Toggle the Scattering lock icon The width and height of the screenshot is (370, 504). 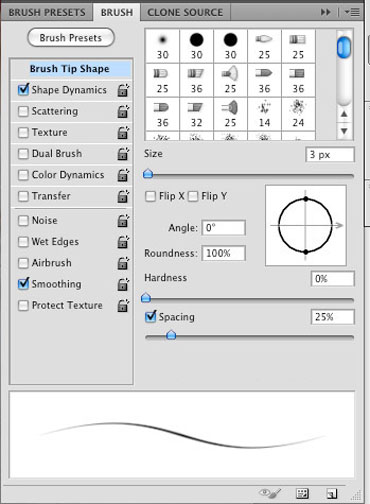tap(123, 111)
